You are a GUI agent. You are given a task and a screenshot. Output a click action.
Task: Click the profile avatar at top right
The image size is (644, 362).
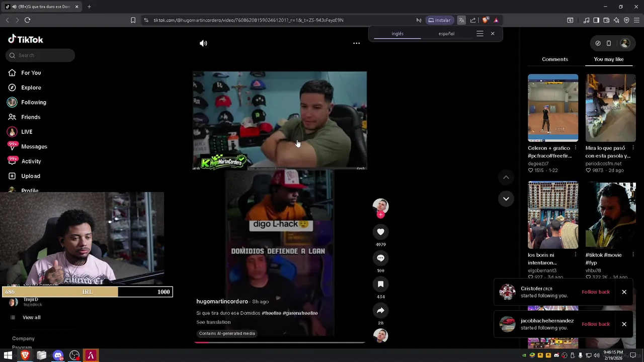pos(625,43)
